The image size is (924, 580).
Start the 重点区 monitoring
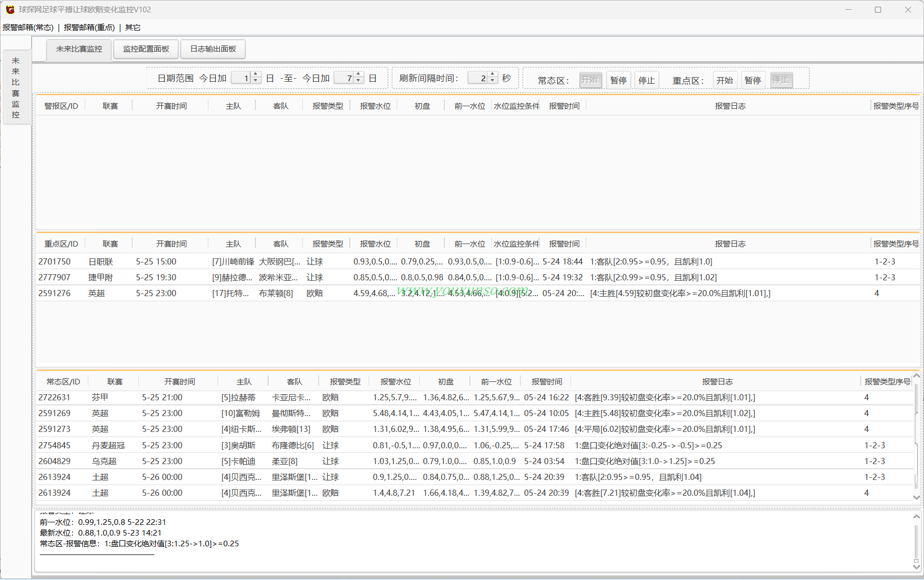pos(724,80)
